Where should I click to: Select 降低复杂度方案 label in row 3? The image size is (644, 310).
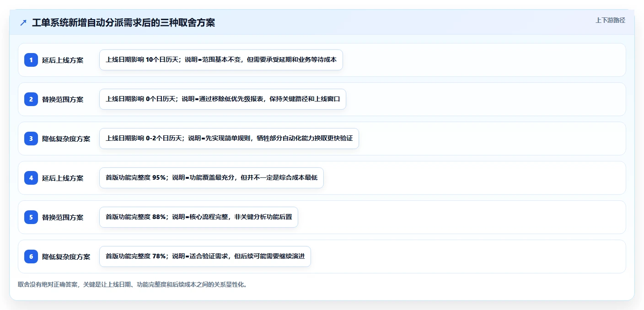66,139
